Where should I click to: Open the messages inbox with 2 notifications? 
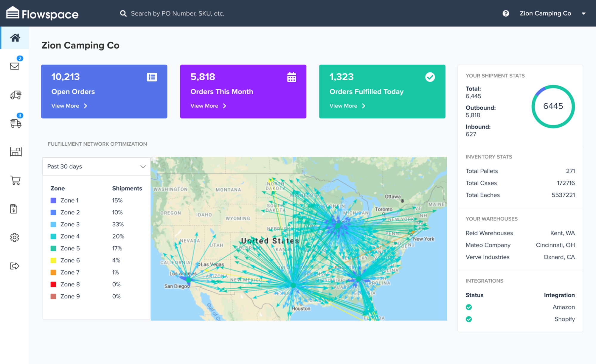[x=14, y=66]
